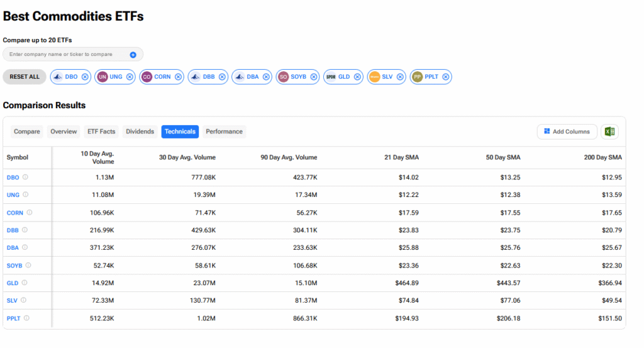Select the 71.47K value in CORN row

coord(206,213)
